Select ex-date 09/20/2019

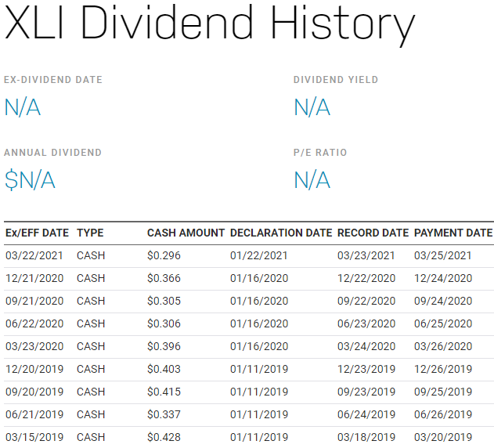pyautogui.click(x=34, y=392)
